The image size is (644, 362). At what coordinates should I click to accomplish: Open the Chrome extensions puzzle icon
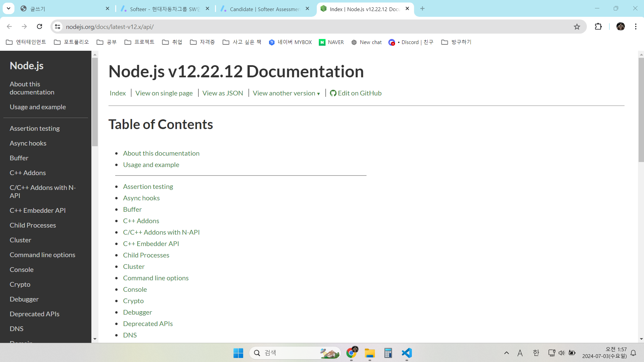(598, 27)
